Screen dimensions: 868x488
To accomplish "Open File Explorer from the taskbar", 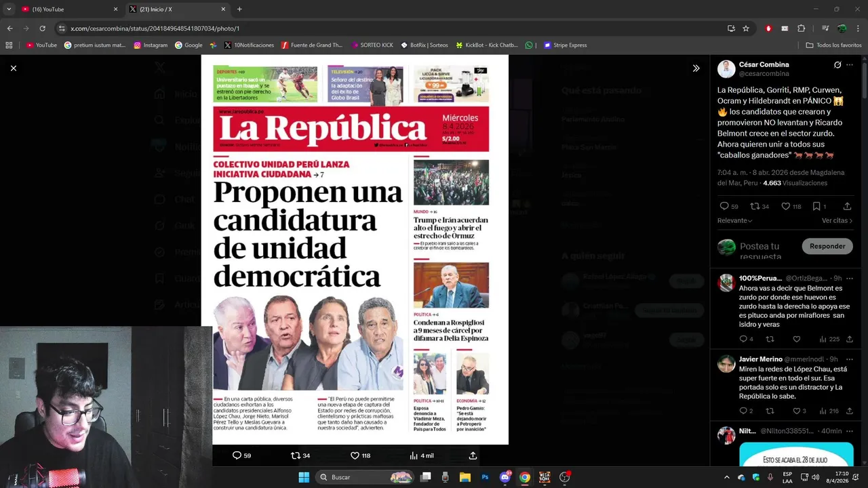I will pyautogui.click(x=465, y=477).
